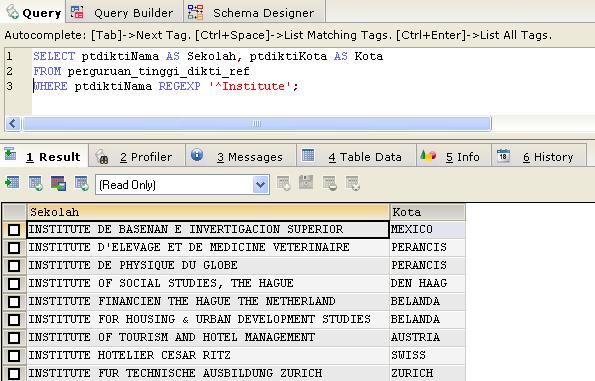Select cell INSTITUTE DE BASENAN E INVERTIGACION SUPERIOR
Screen dimensions: 595x381
click(208, 230)
